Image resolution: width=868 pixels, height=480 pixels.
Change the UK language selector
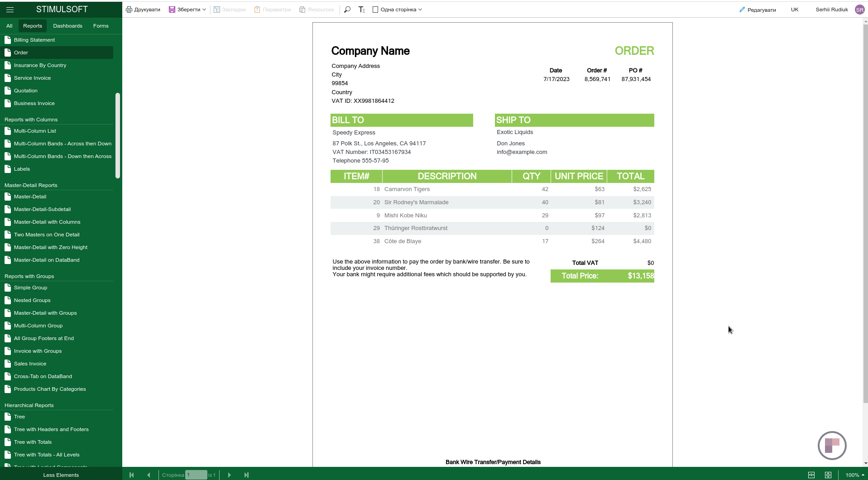(794, 10)
